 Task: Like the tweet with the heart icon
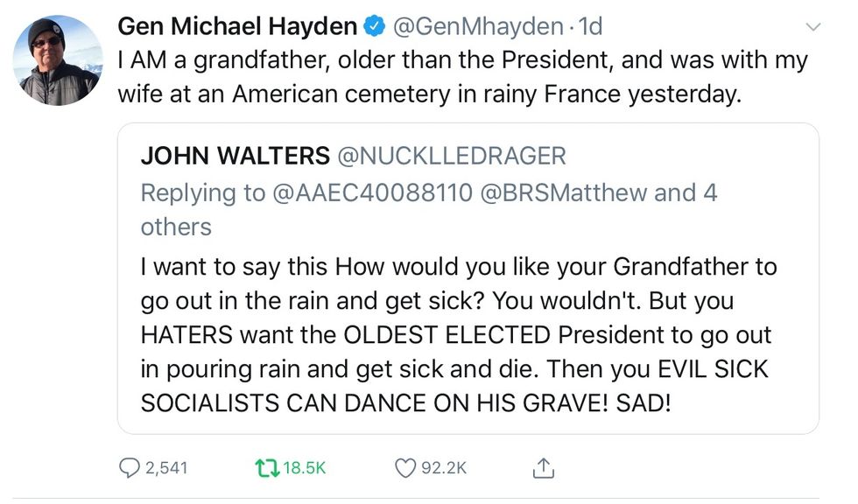point(404,468)
